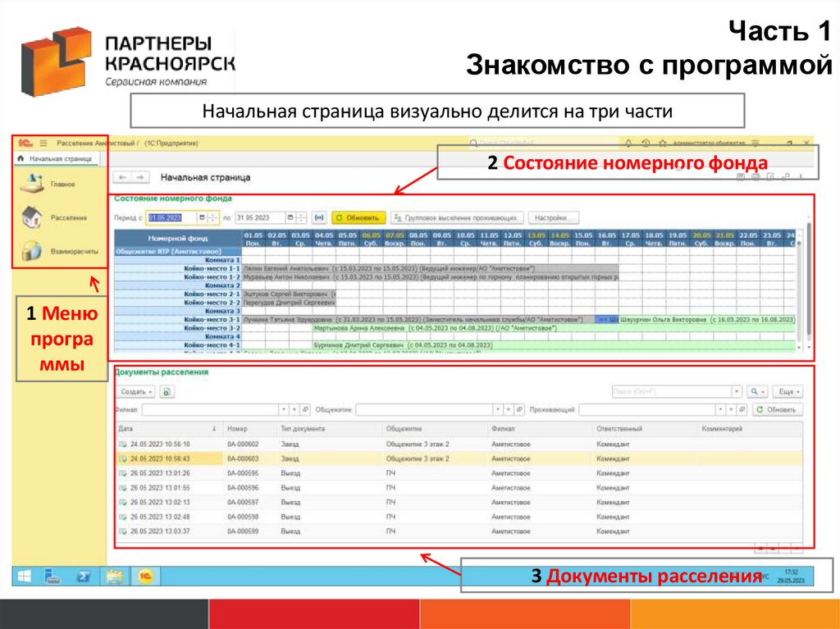Go forward with the right arrow button
Viewport: 840px width, 629px height.
(139, 177)
